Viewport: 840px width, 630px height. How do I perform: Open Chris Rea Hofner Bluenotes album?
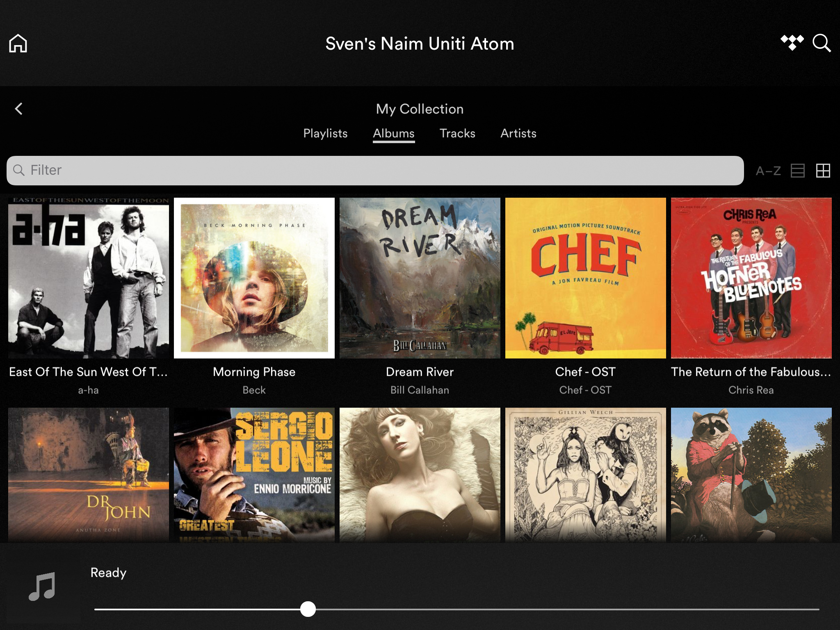point(751,278)
